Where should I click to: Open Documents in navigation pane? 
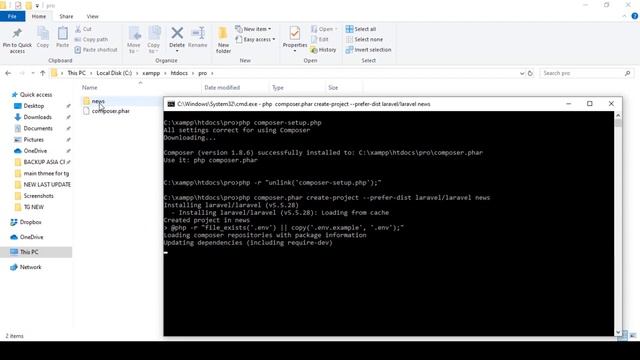point(38,128)
